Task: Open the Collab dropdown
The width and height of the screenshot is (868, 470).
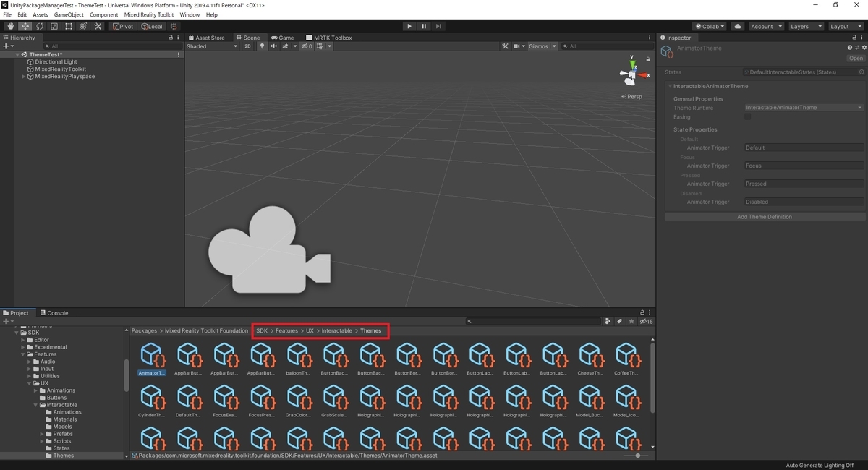Action: [710, 26]
